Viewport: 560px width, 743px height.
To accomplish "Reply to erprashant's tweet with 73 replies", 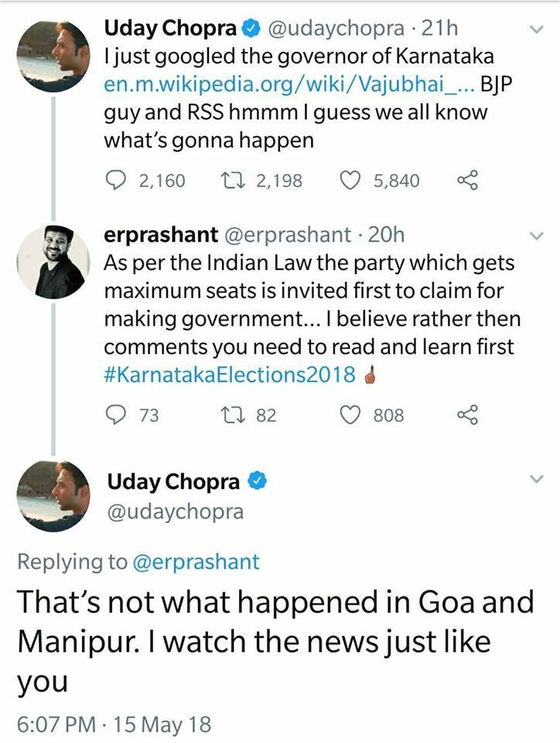I will 116,416.
